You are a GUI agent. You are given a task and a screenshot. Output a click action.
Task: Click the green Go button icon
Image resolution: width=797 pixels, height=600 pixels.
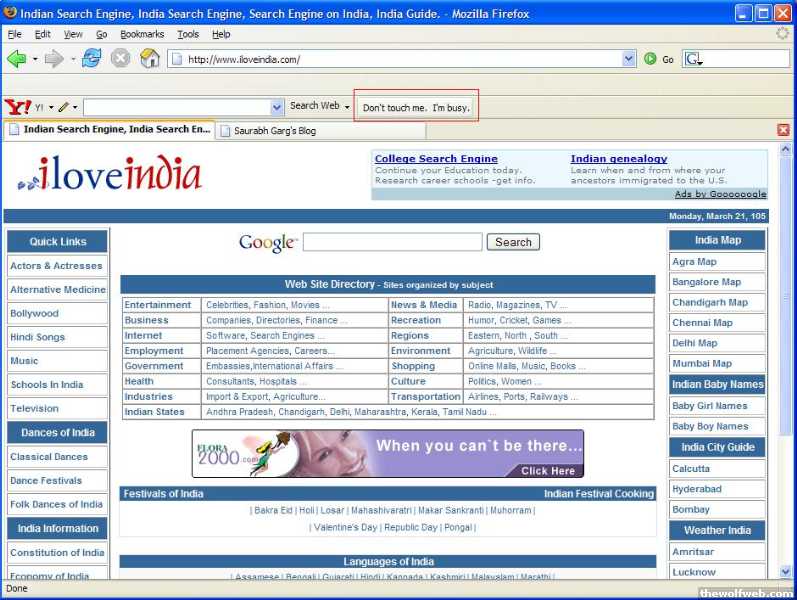[x=650, y=59]
